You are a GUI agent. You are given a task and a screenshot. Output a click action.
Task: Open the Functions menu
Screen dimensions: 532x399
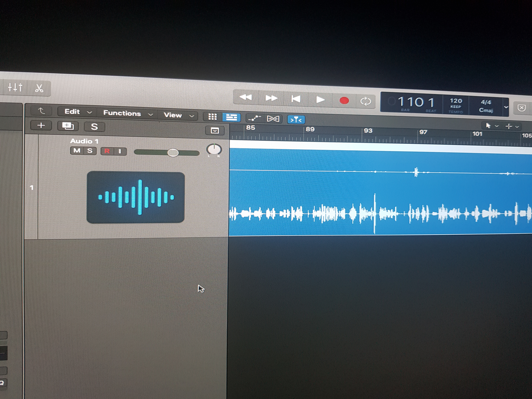click(128, 113)
